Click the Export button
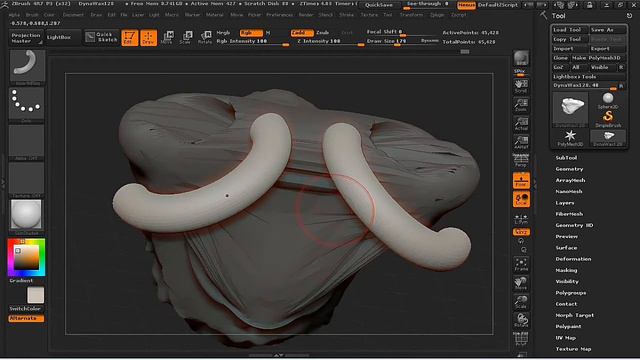The width and height of the screenshot is (640, 360). point(607,49)
